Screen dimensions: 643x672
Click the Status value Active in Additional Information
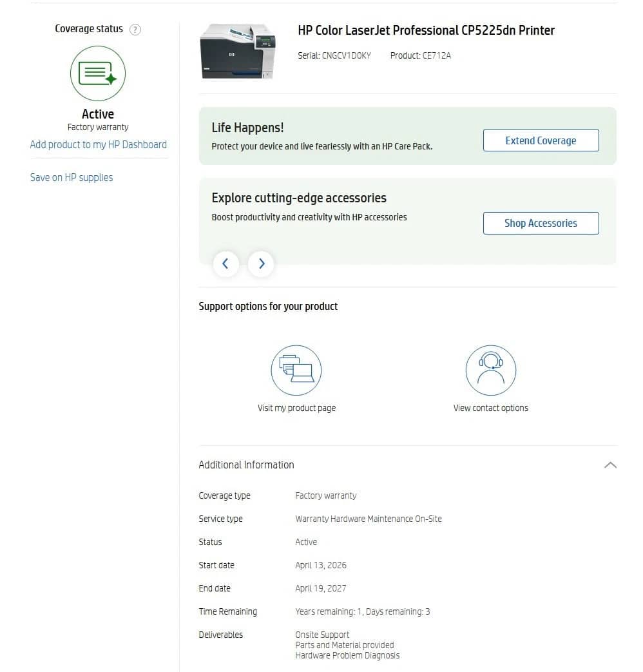[x=306, y=542]
